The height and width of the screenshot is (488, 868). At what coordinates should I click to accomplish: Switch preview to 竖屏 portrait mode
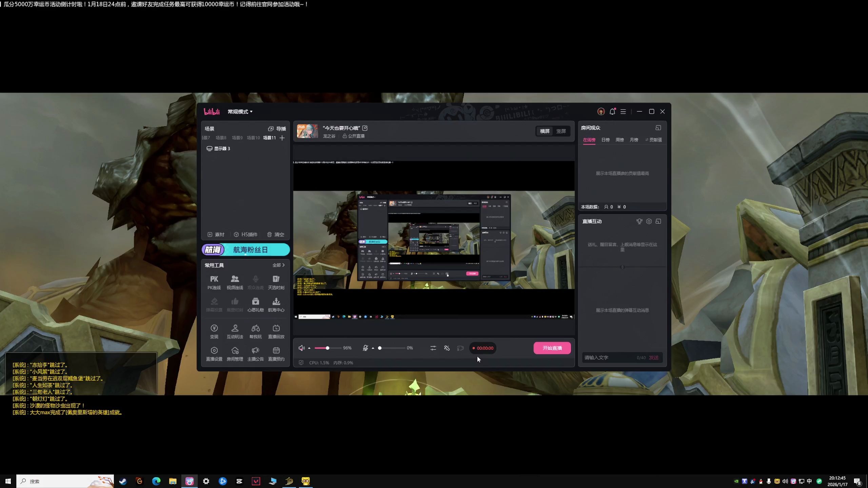click(561, 131)
